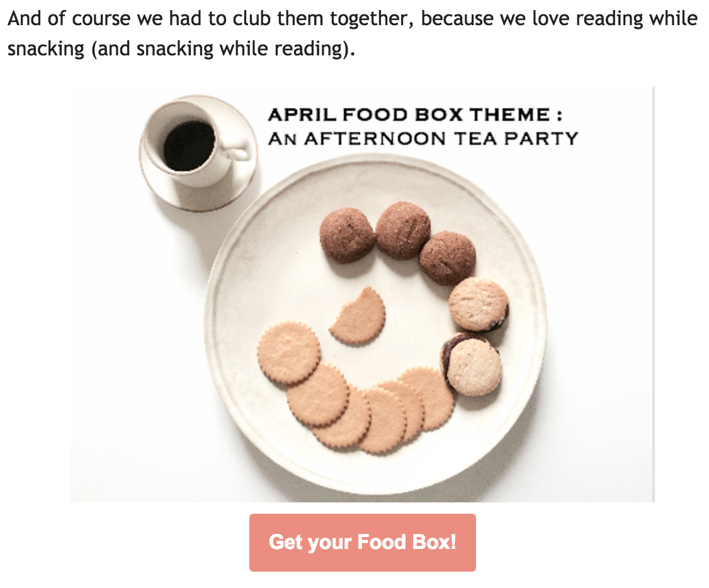Click the paragraph line starting 'And of course'

pyautogui.click(x=352, y=18)
